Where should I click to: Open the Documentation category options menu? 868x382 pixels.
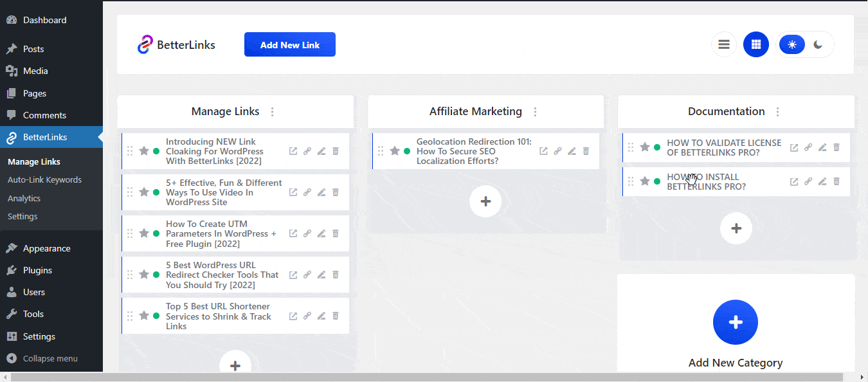777,111
